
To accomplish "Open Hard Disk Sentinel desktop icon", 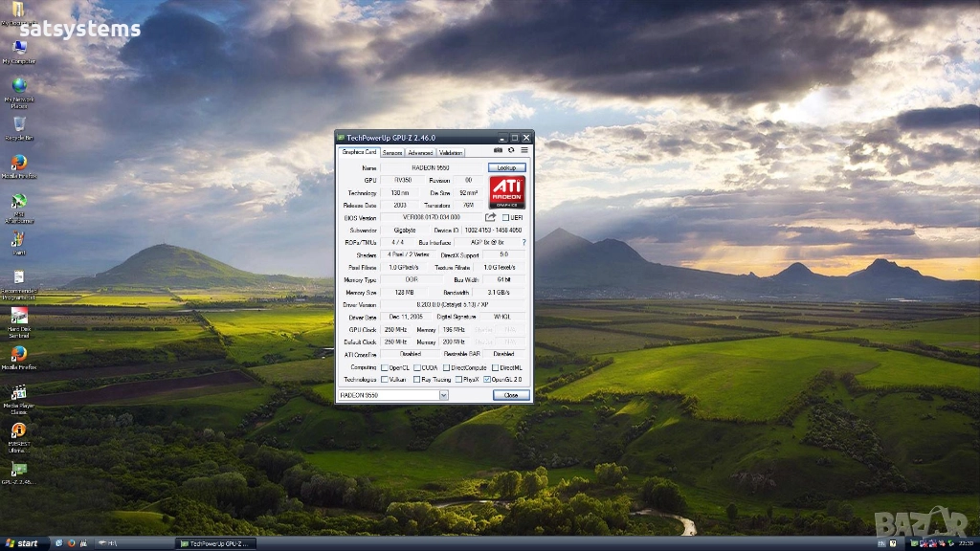I will 18,317.
